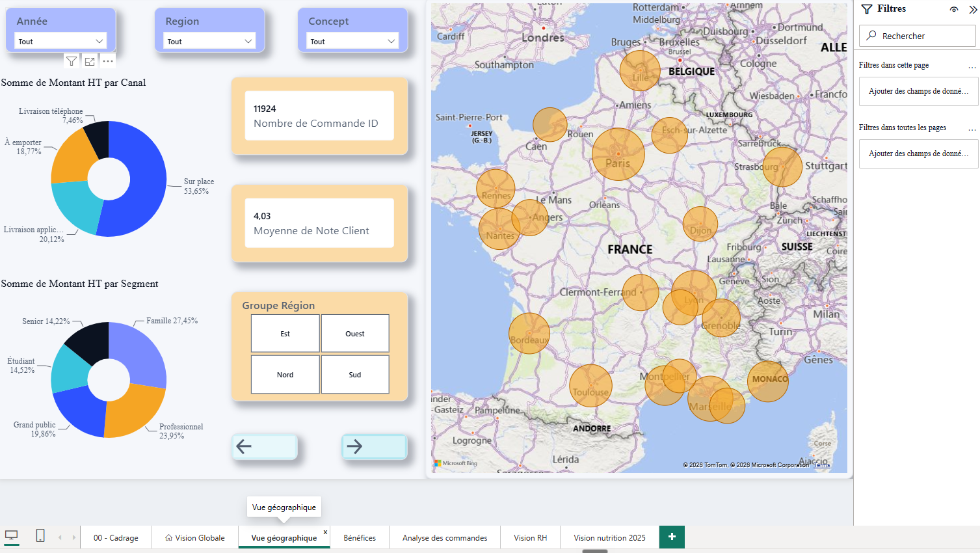
Task: Open the 00 - Cadrage page tab
Action: tap(116, 537)
